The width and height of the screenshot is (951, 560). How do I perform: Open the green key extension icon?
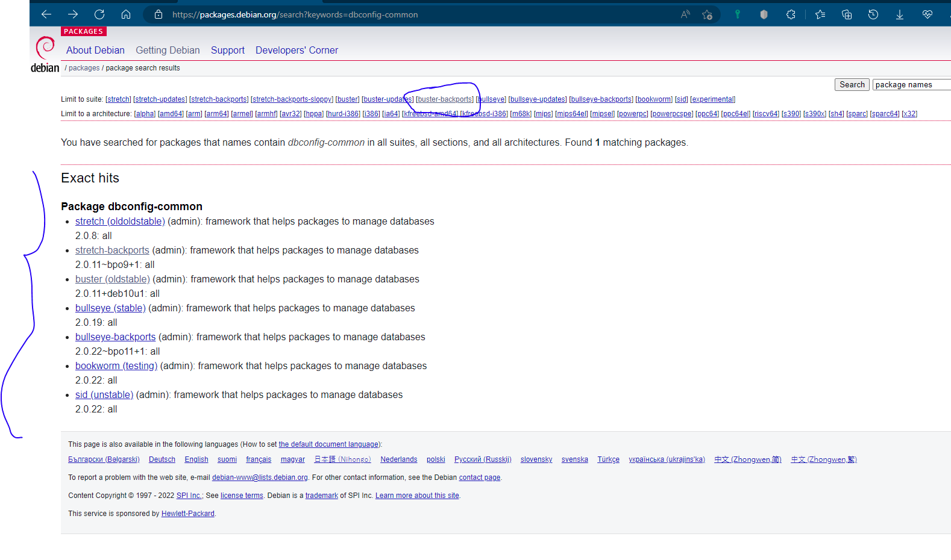[x=737, y=14]
